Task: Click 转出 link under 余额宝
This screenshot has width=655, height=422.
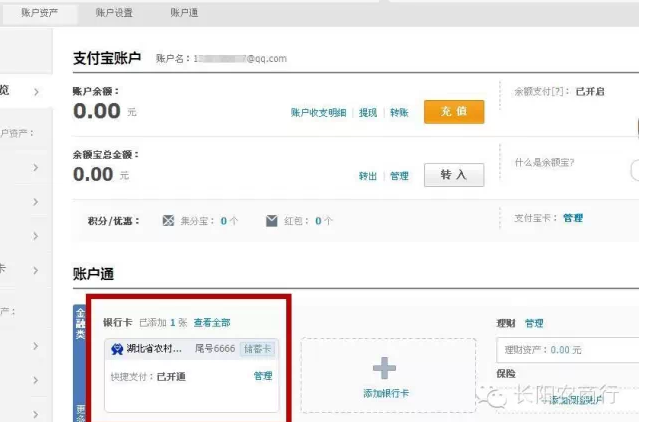Action: coord(368,176)
